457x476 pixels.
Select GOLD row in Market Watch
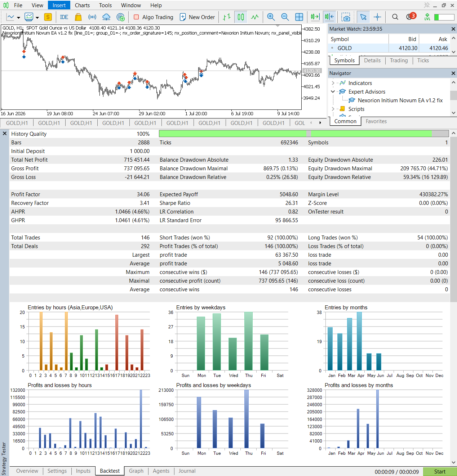(389, 48)
